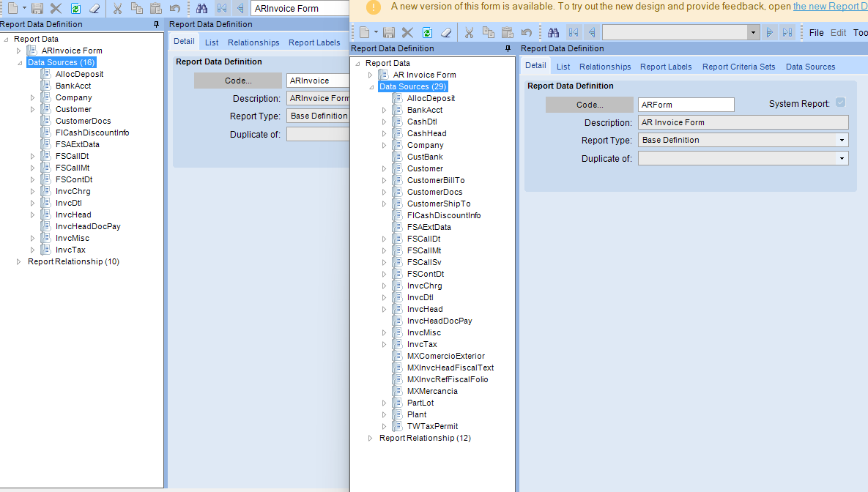868x492 pixels.
Task: Jump to last record in ARForm toolbar
Action: pyautogui.click(x=787, y=33)
